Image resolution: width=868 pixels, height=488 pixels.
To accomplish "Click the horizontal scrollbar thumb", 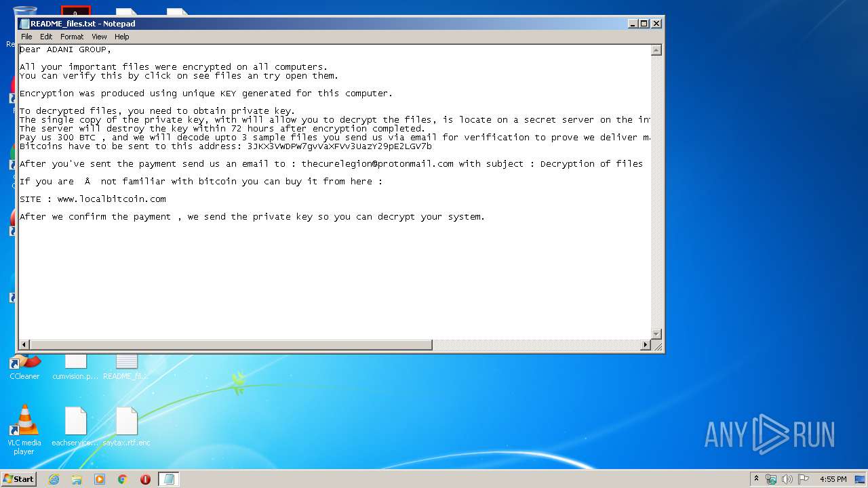I will coord(231,345).
